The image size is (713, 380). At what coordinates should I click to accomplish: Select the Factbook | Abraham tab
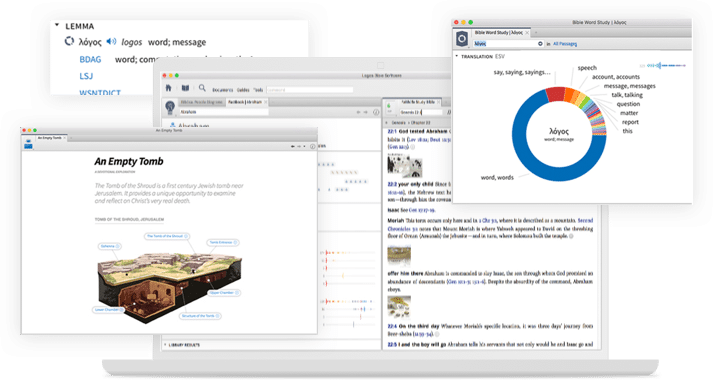click(245, 102)
